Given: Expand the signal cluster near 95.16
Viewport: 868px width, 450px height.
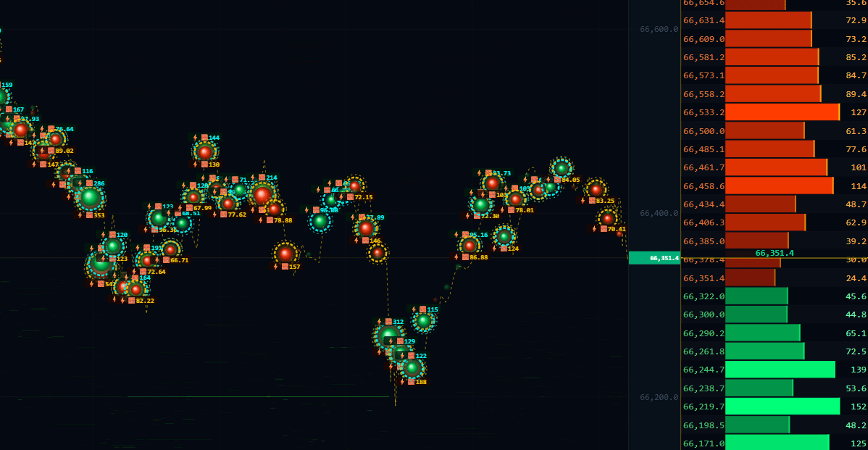Looking at the screenshot, I should [x=470, y=245].
